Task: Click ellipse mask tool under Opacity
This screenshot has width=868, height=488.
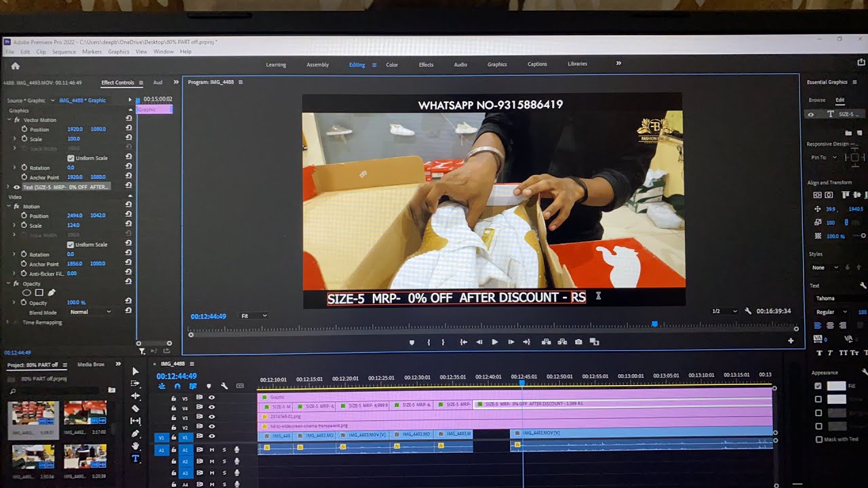Action: point(27,293)
